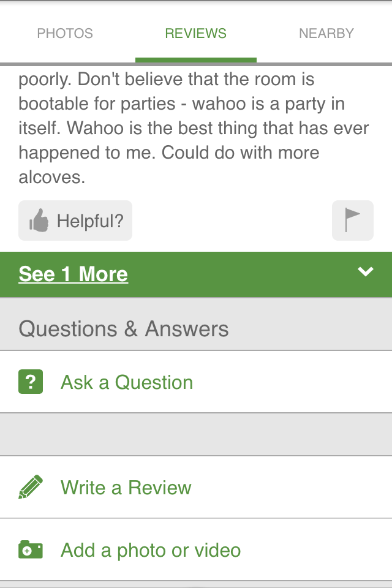This screenshot has width=392, height=588.
Task: Flag this review as inappropriate
Action: click(353, 221)
